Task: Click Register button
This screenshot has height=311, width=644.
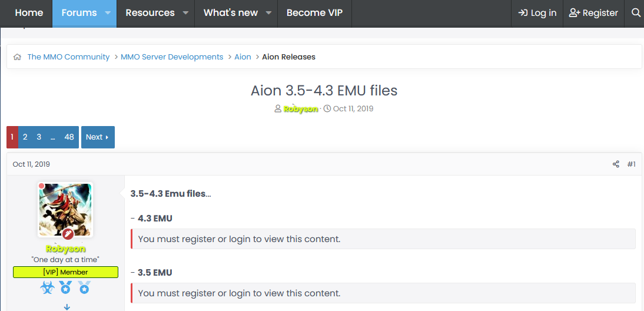Action: 593,13
